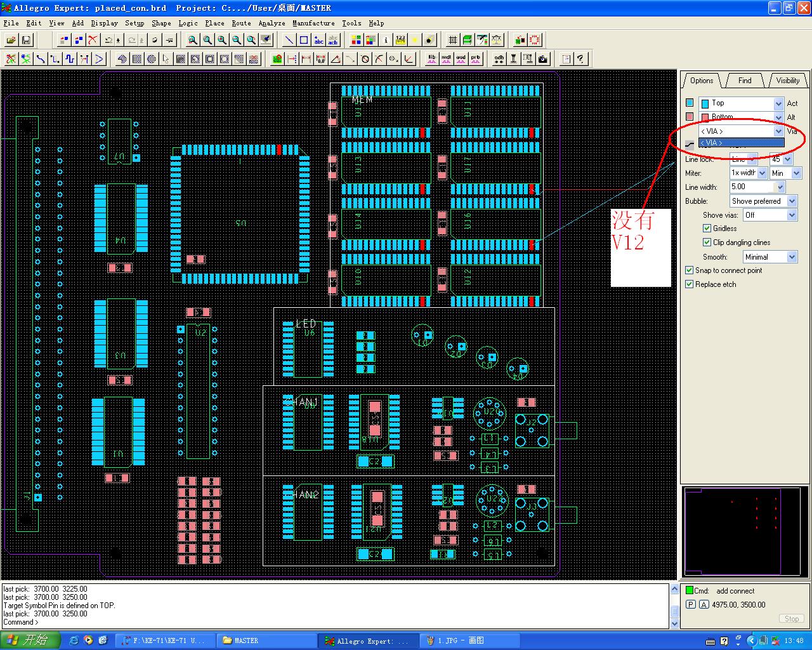Click the camera snapshot icon
The height and width of the screenshot is (650, 812).
(543, 59)
